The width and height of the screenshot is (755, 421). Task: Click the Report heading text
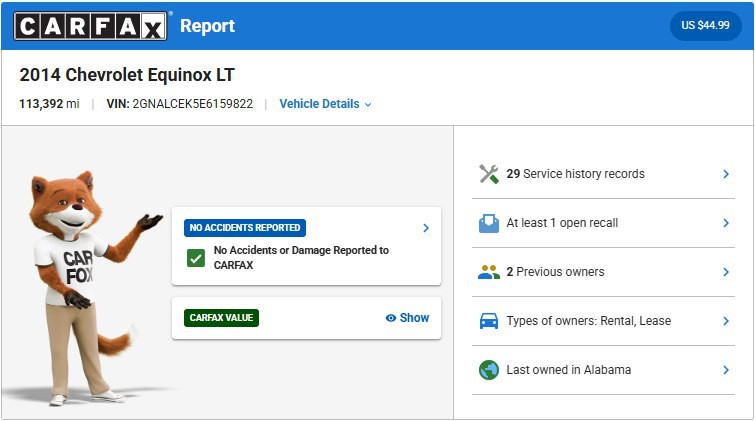208,26
